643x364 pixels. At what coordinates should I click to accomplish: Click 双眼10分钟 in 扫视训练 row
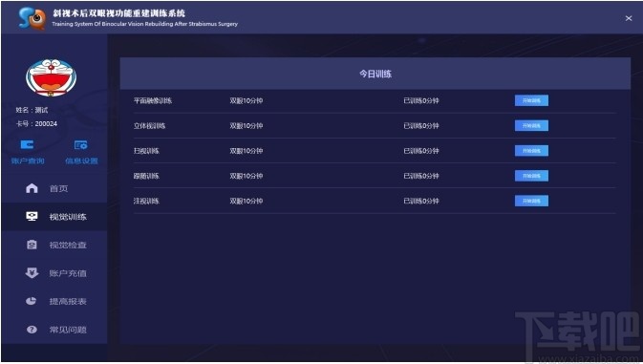pyautogui.click(x=246, y=151)
